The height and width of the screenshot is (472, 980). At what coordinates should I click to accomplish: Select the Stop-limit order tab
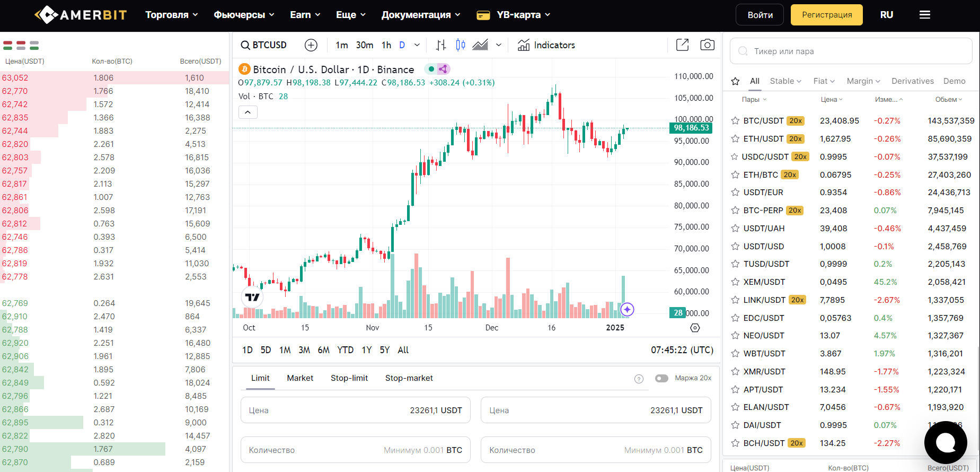(349, 378)
